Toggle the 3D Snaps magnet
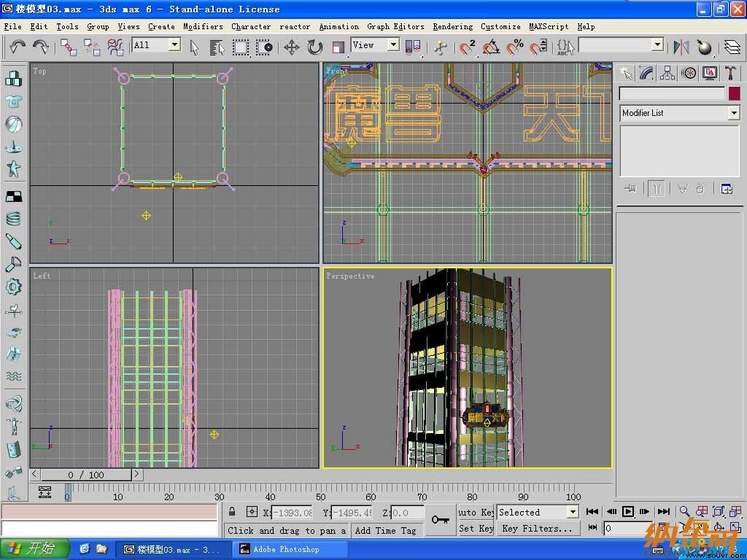The width and height of the screenshot is (747, 560). click(x=467, y=47)
